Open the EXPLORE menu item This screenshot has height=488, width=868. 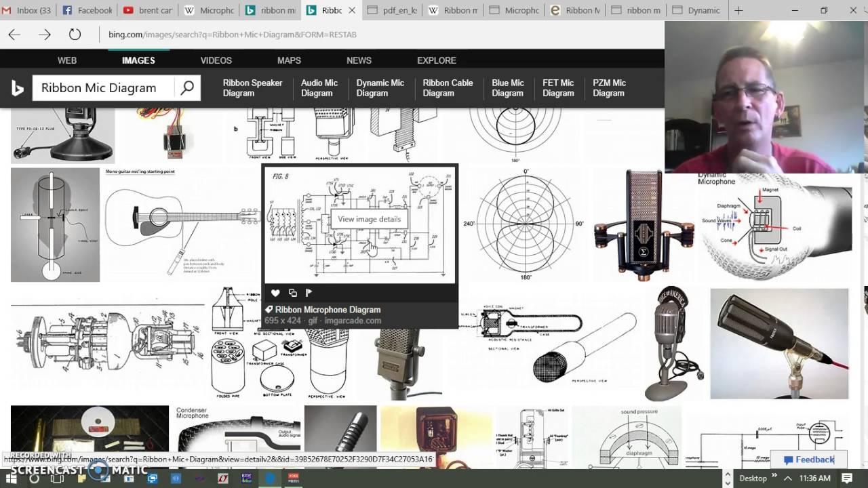click(x=437, y=60)
